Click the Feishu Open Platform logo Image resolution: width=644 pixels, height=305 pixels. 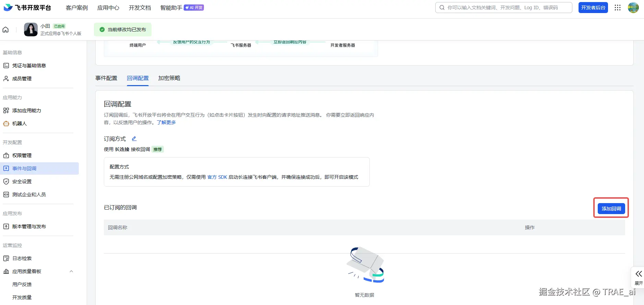27,8
